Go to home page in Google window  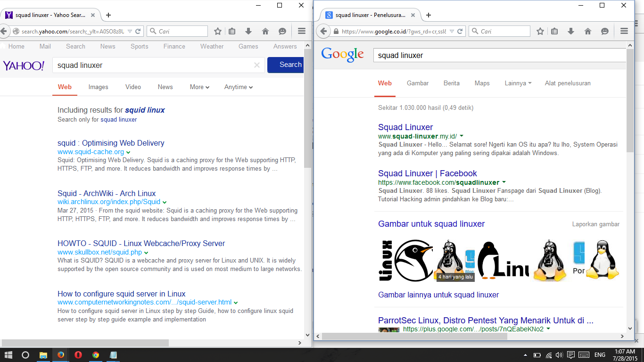click(588, 32)
